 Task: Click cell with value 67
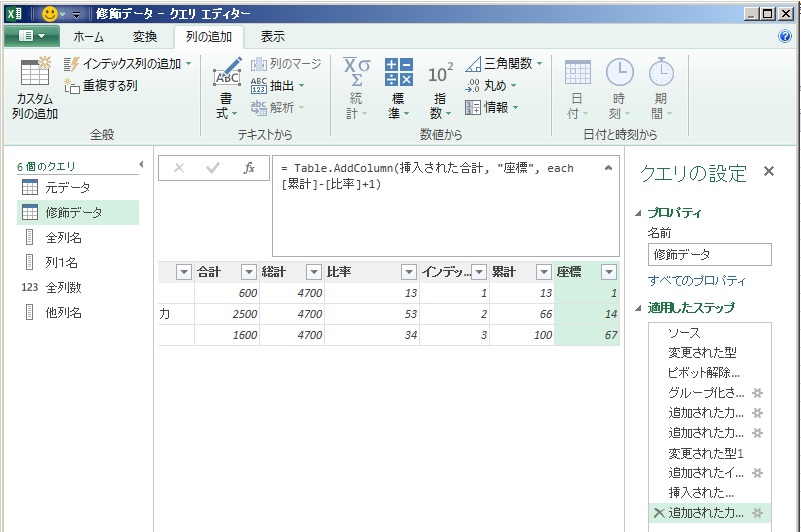587,335
